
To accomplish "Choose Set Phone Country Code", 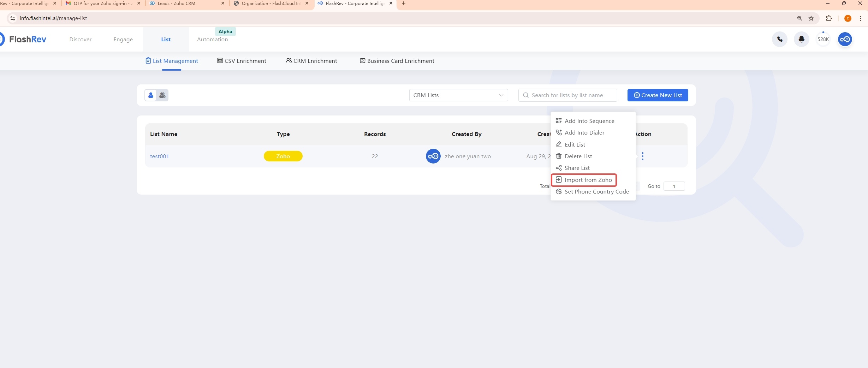I will (592, 191).
